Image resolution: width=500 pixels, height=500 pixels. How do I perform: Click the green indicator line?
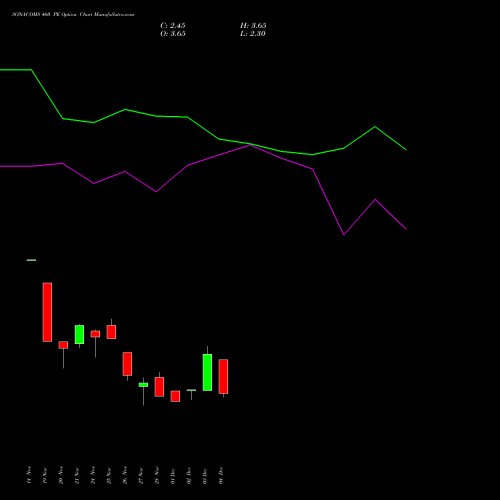tap(219, 139)
